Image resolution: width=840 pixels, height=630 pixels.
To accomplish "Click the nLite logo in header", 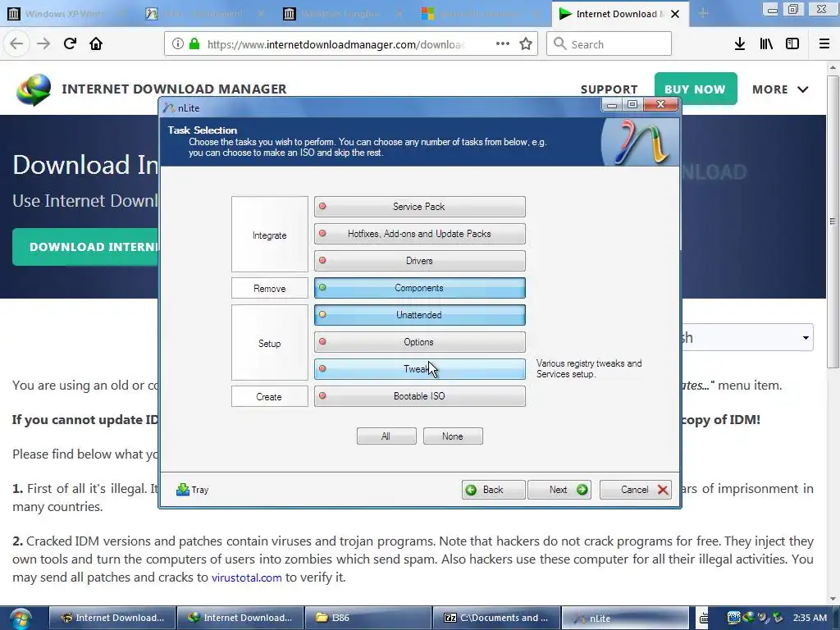I will (x=640, y=142).
